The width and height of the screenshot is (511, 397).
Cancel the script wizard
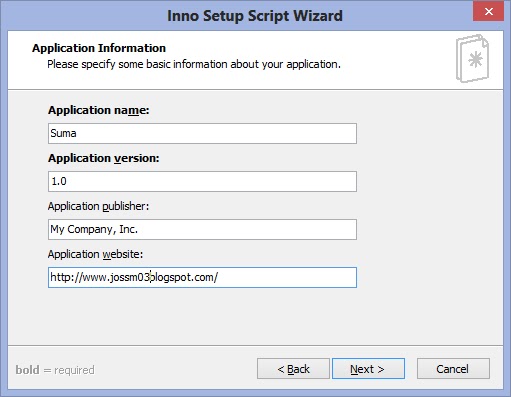(x=453, y=369)
